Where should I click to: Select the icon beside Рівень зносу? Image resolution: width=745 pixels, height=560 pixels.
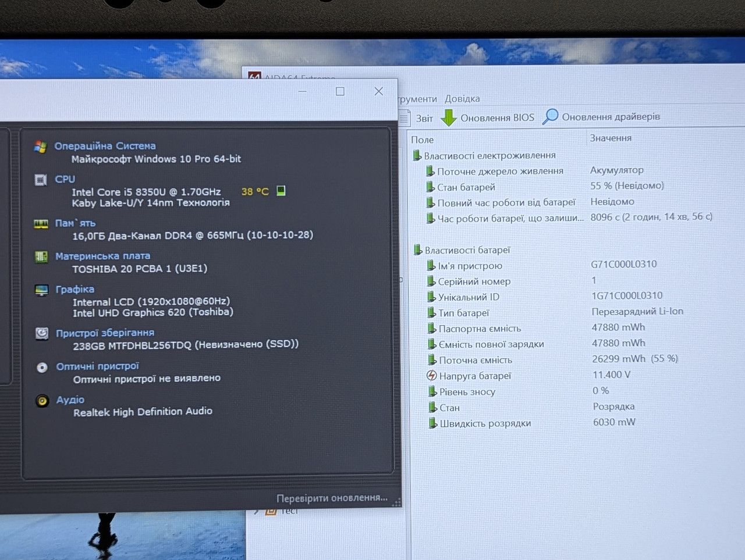[x=432, y=392]
